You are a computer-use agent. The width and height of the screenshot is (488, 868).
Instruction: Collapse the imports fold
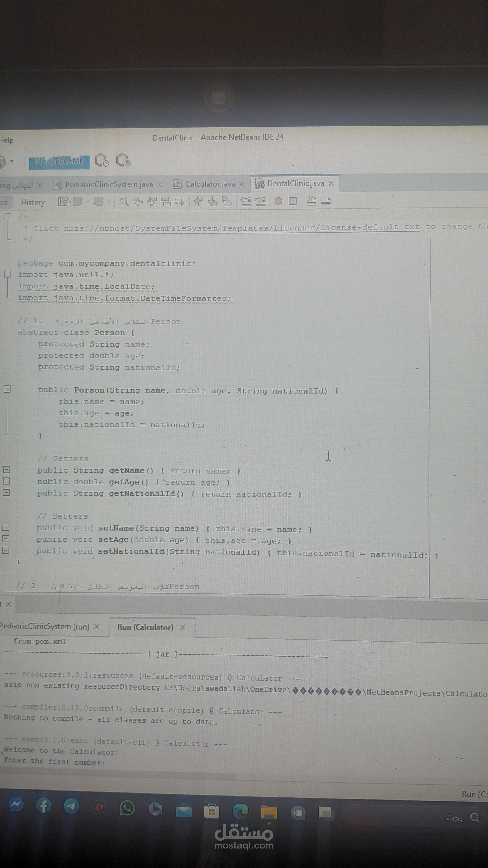pos(8,274)
